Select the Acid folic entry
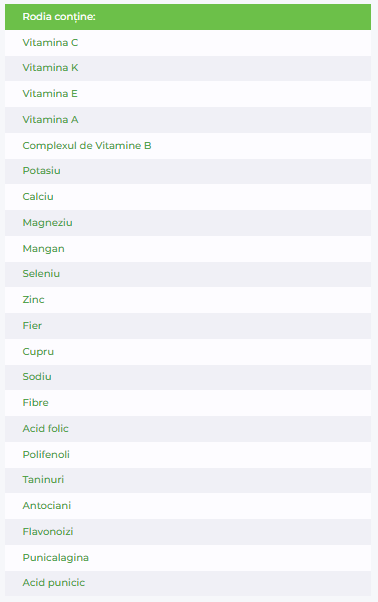 pos(188,429)
